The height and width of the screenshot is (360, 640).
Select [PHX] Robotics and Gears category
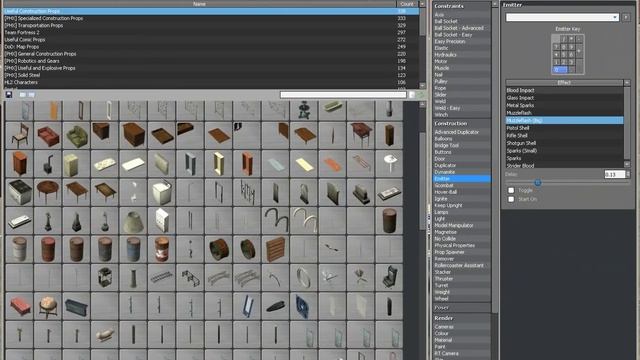point(211,61)
